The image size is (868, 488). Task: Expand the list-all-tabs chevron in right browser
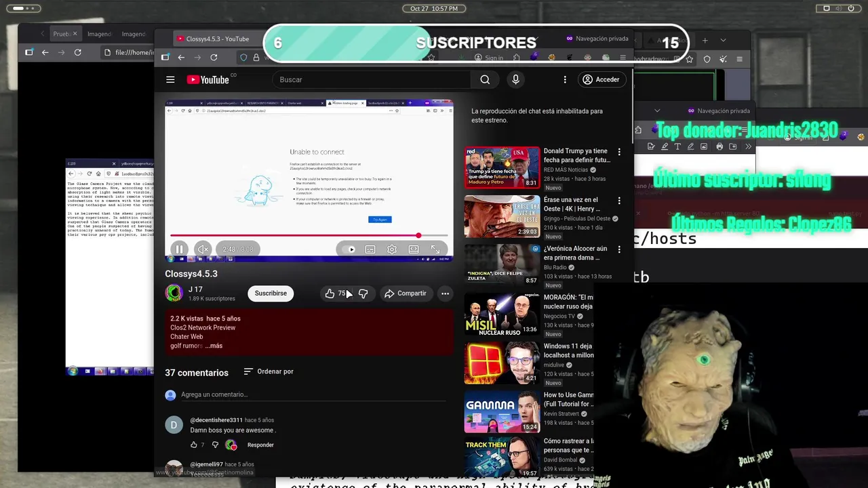[x=724, y=41]
